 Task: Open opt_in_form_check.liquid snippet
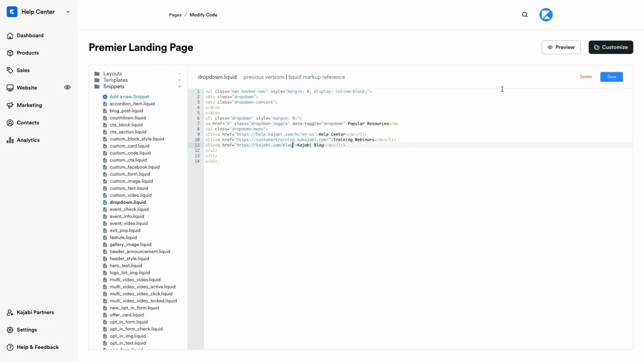coord(136,329)
